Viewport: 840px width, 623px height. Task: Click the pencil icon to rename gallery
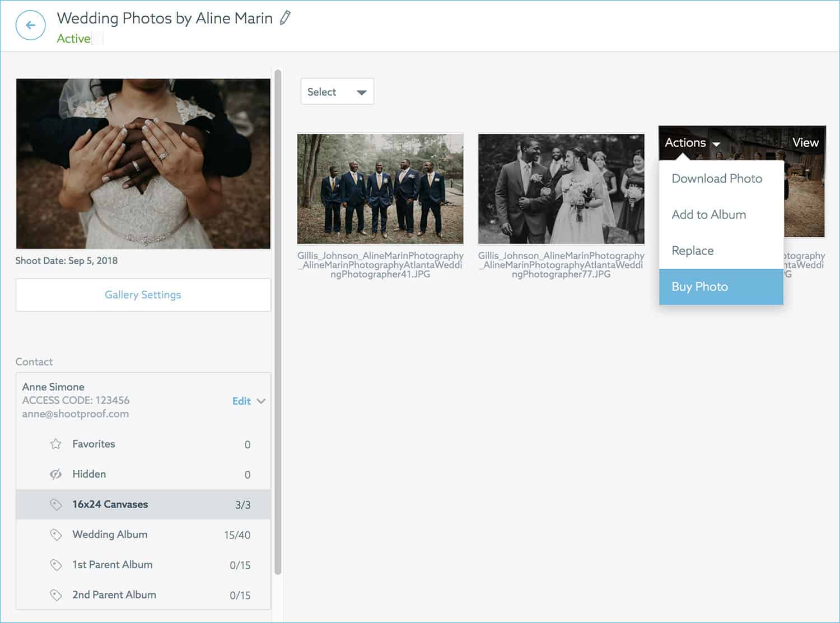pyautogui.click(x=285, y=18)
